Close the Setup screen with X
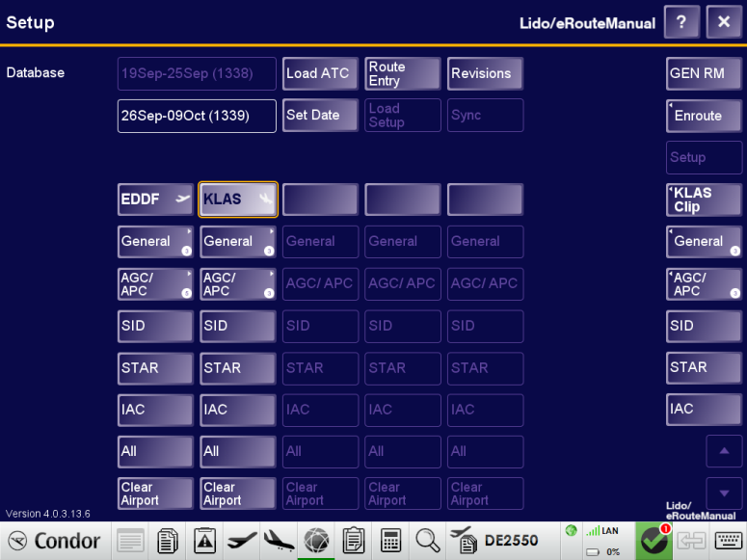Viewport: 747px width, 560px height. pos(724,22)
